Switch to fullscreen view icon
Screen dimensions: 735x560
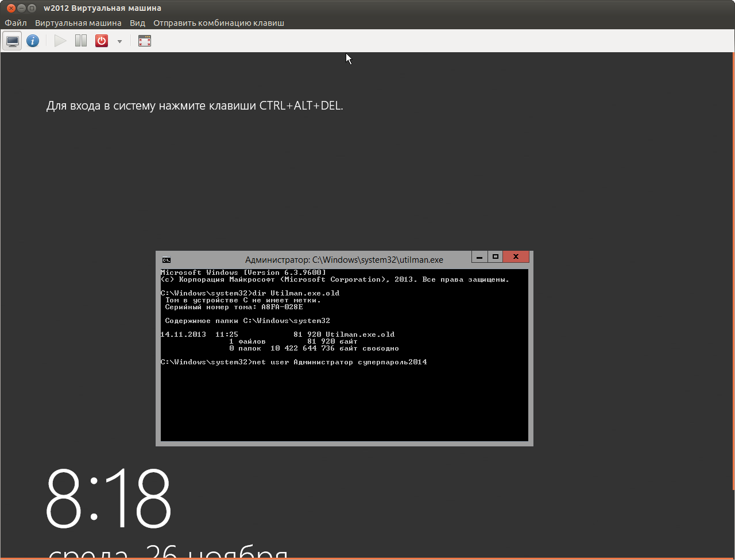[145, 41]
